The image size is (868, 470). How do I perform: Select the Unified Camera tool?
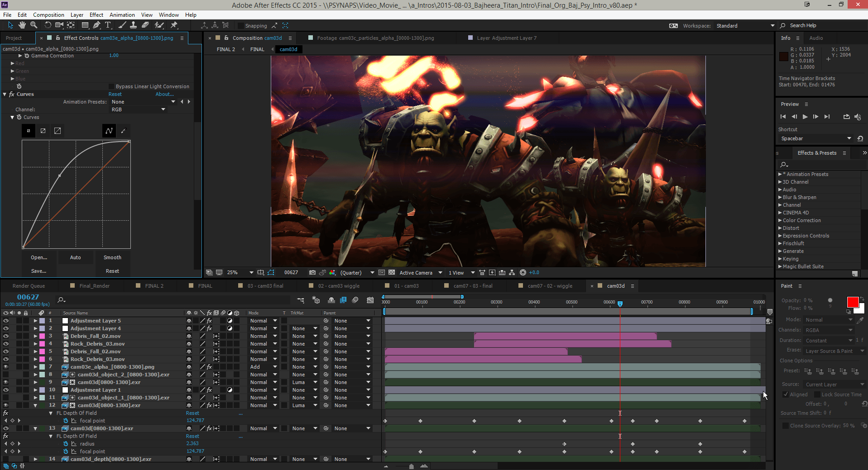(59, 25)
